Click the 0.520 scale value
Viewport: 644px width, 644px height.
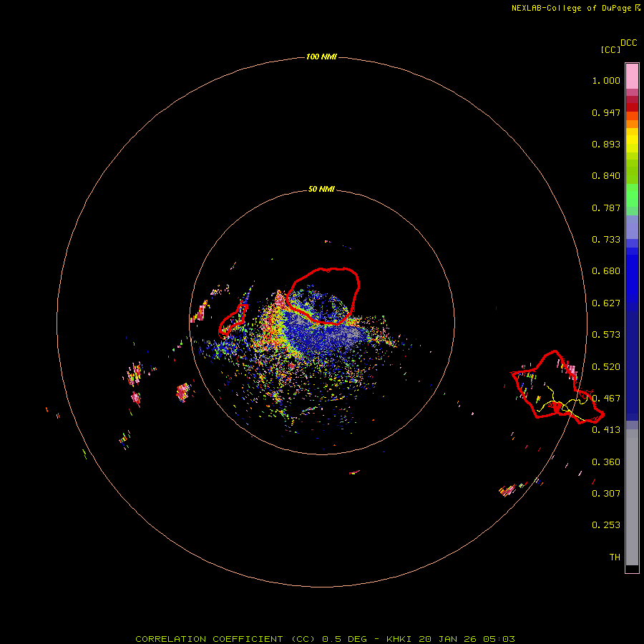(606, 367)
